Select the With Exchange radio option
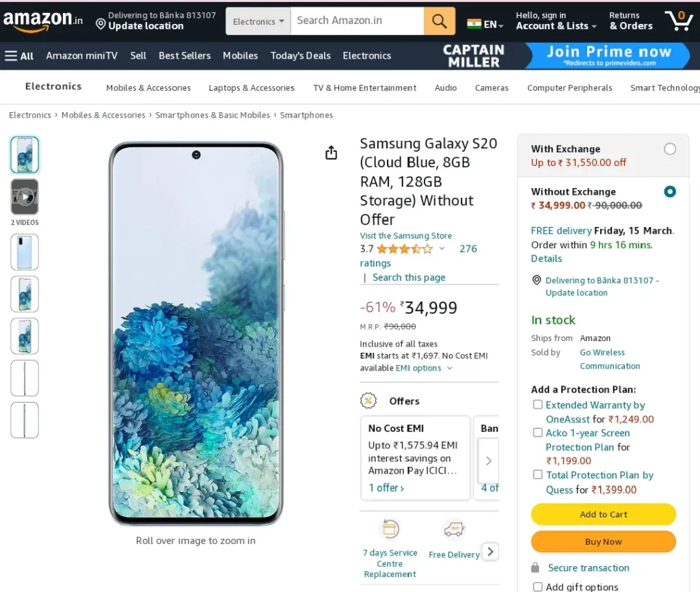Screen dimensions: 700x592 (x=670, y=148)
